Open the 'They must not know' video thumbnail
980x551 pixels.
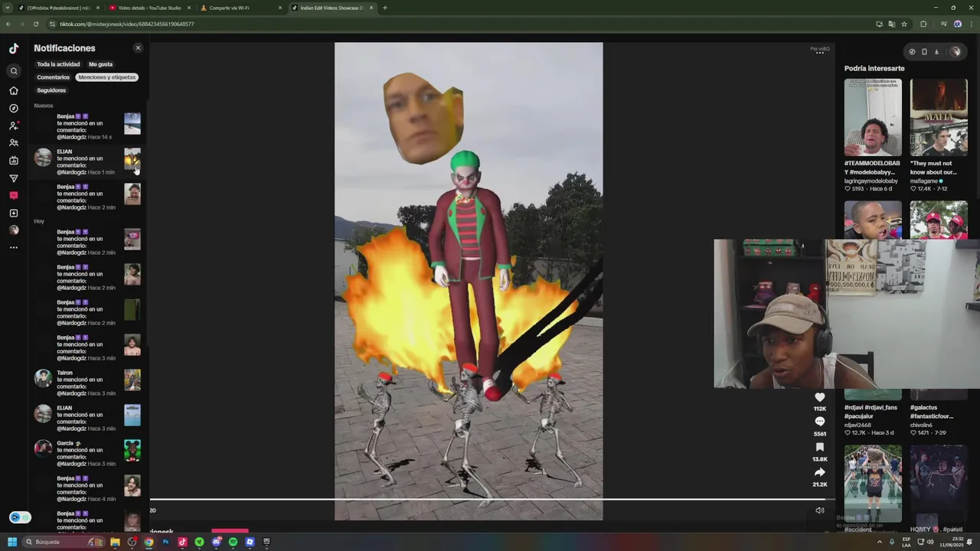click(x=939, y=117)
